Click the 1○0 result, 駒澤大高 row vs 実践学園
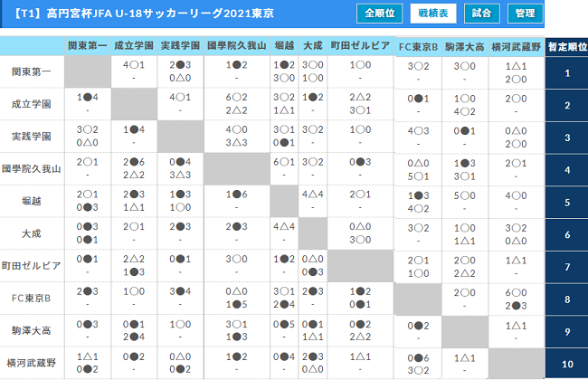This screenshot has width=588, height=380. (x=180, y=324)
